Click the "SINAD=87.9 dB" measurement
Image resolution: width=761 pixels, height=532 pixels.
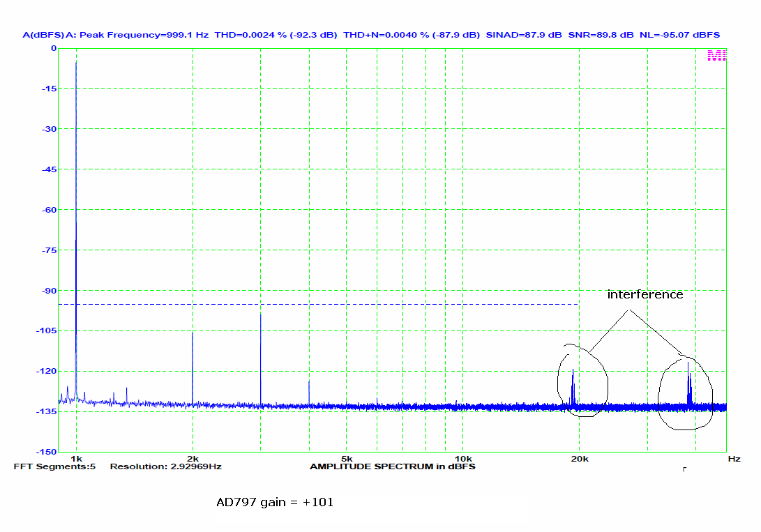tap(524, 35)
